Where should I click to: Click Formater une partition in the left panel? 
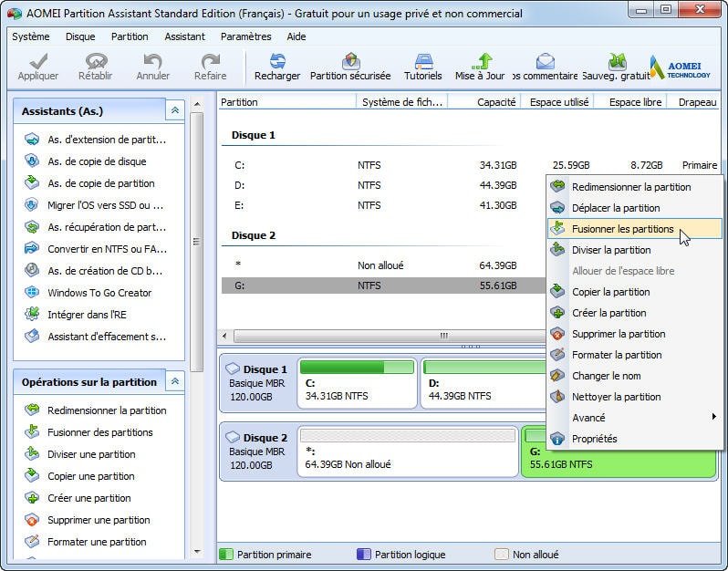pyautogui.click(x=86, y=541)
